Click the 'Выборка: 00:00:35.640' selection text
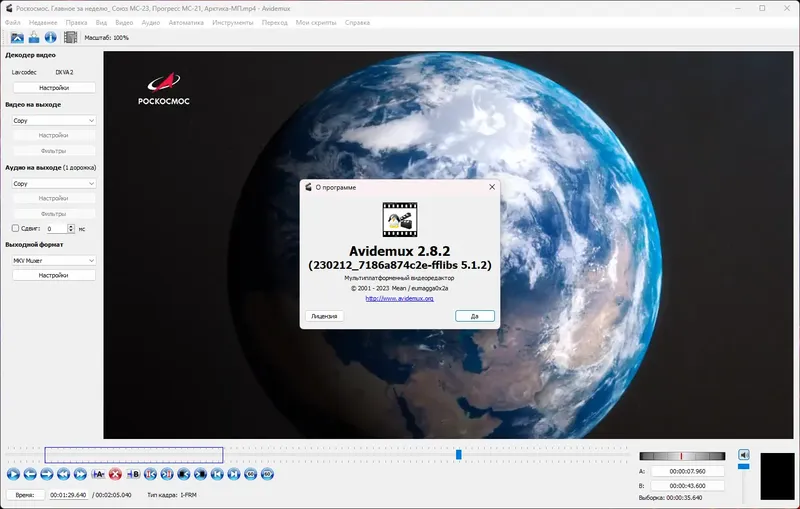The width and height of the screenshot is (800, 509). [670, 498]
